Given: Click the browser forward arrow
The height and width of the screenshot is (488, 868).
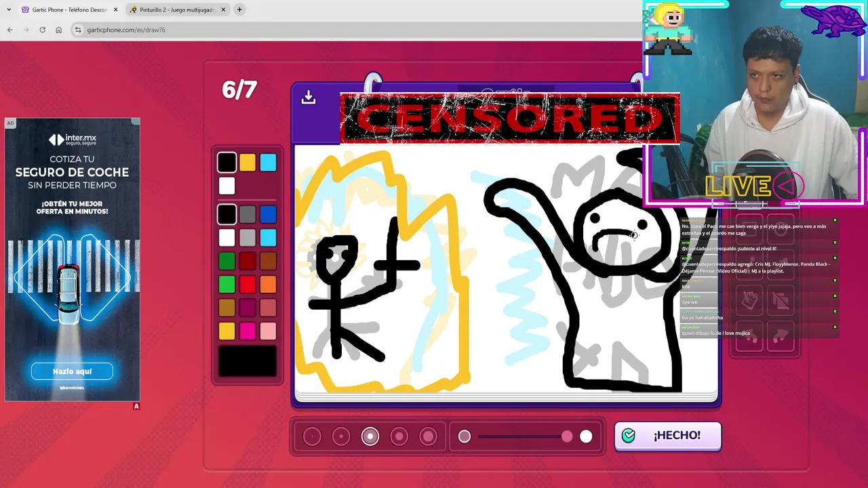Looking at the screenshot, I should (26, 30).
